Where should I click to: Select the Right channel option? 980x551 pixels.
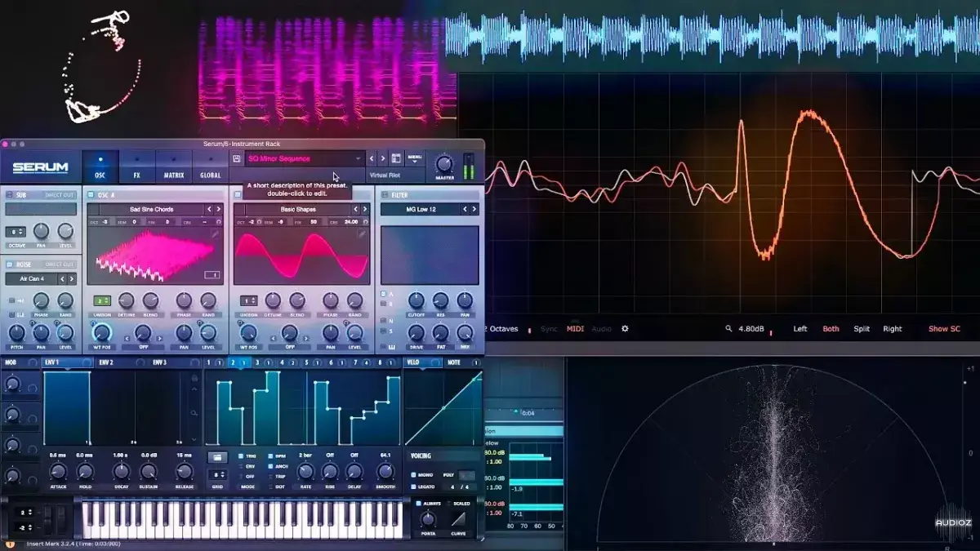pos(893,329)
